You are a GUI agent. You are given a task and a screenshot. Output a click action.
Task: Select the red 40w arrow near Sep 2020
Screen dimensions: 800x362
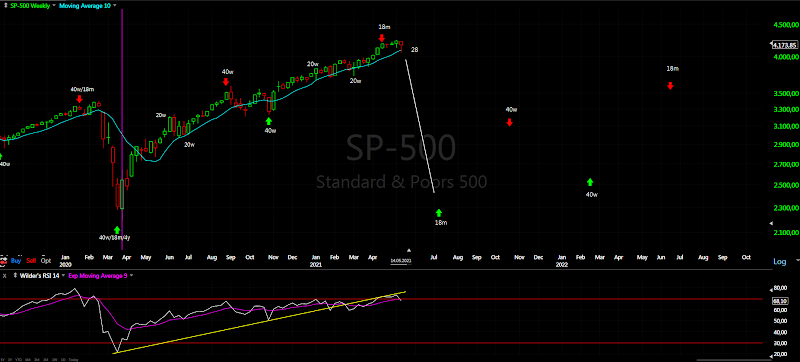pos(226,82)
